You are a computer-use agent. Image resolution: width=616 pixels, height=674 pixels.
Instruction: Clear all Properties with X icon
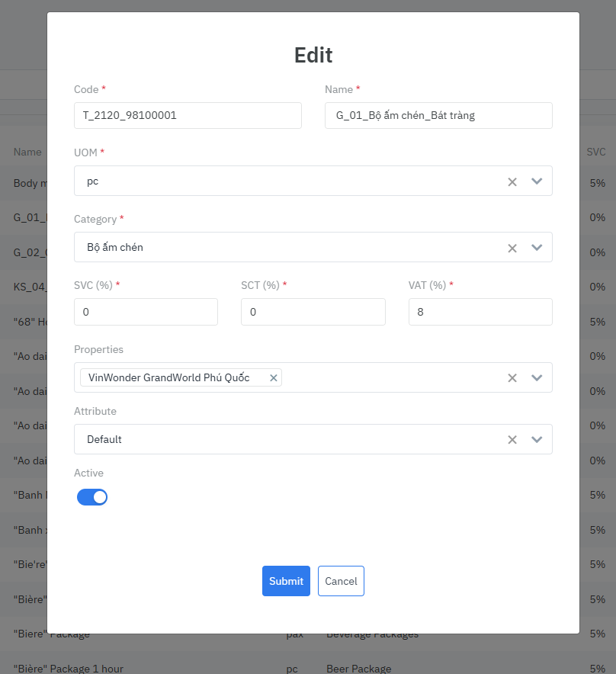[512, 377]
